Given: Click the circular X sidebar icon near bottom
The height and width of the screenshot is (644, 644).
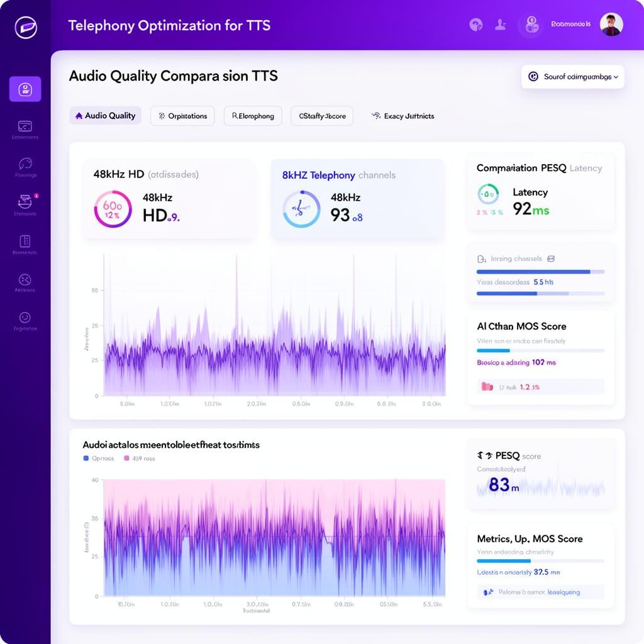Looking at the screenshot, I should click(24, 280).
